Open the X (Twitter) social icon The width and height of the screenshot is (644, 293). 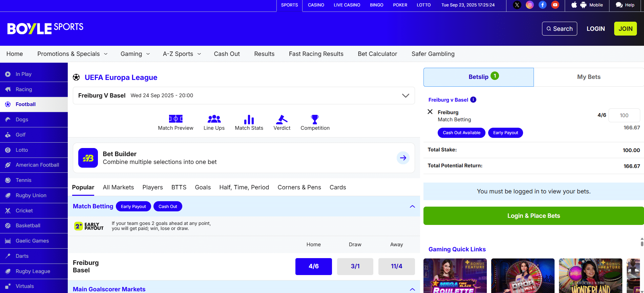coord(517,5)
